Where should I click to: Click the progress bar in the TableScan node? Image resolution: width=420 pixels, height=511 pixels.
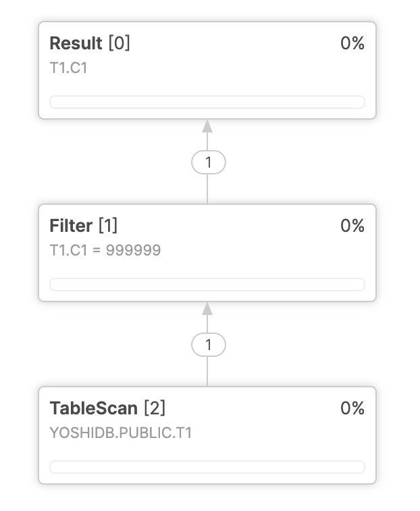tap(207, 467)
